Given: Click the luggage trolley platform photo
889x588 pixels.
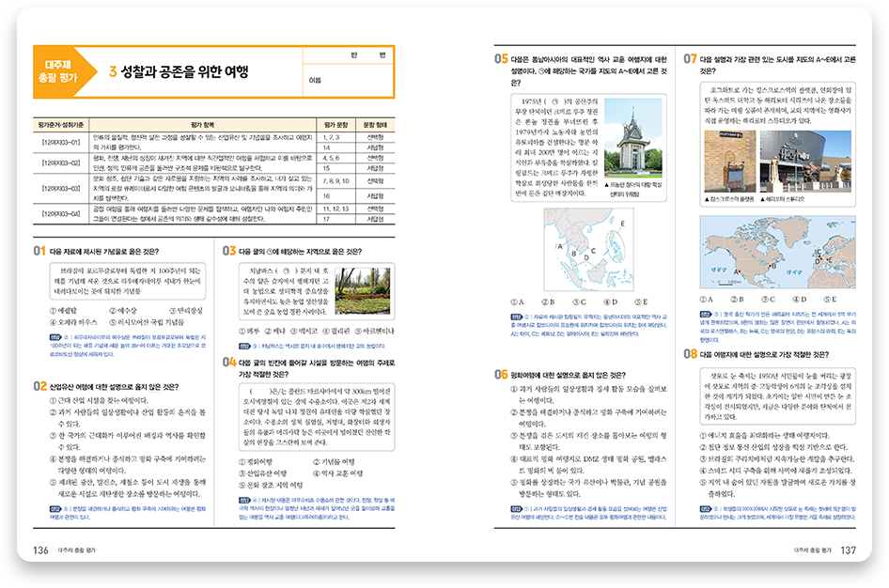Looking at the screenshot, I should [x=729, y=162].
